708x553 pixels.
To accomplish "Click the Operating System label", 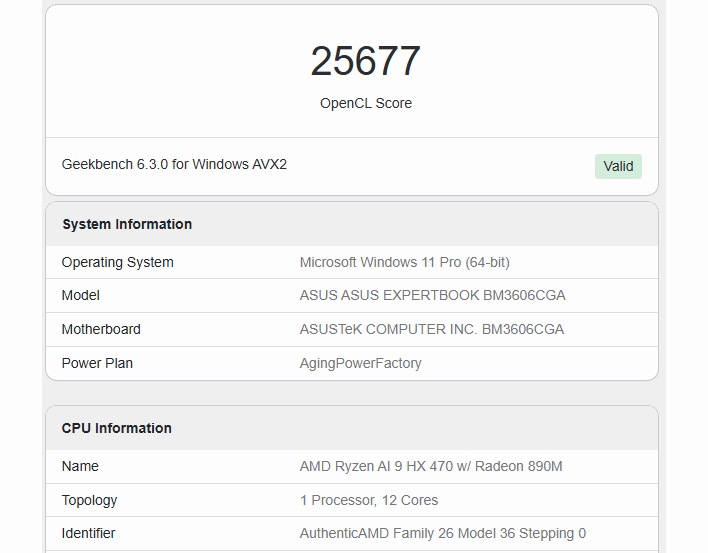I will point(117,262).
